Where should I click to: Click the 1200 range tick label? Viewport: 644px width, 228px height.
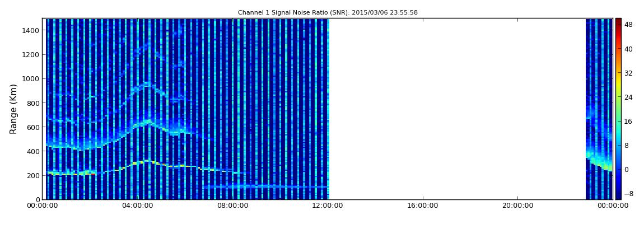point(31,55)
